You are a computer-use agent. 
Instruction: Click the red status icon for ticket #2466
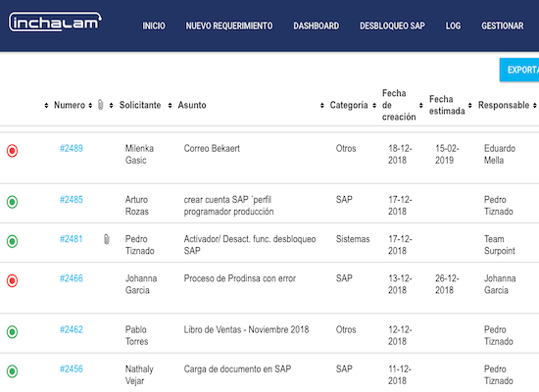point(12,280)
